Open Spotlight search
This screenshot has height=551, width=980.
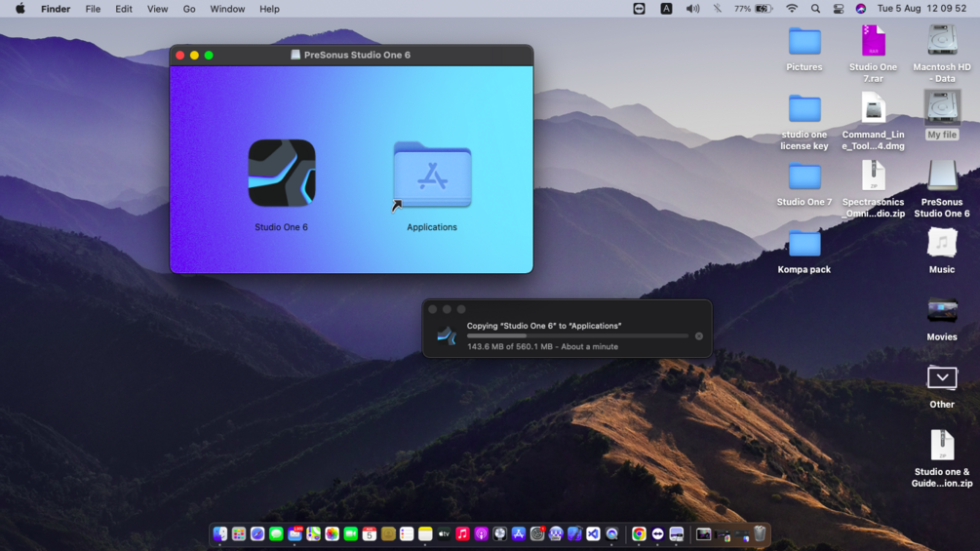point(815,9)
